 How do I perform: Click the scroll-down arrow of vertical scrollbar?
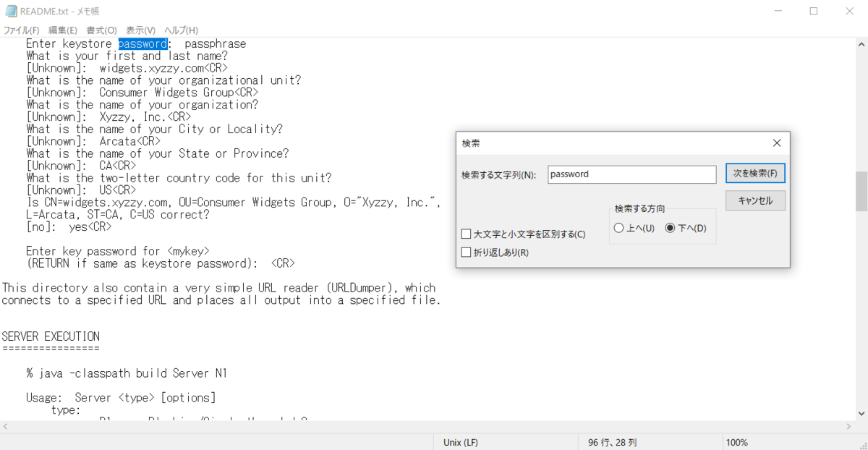coord(861,412)
